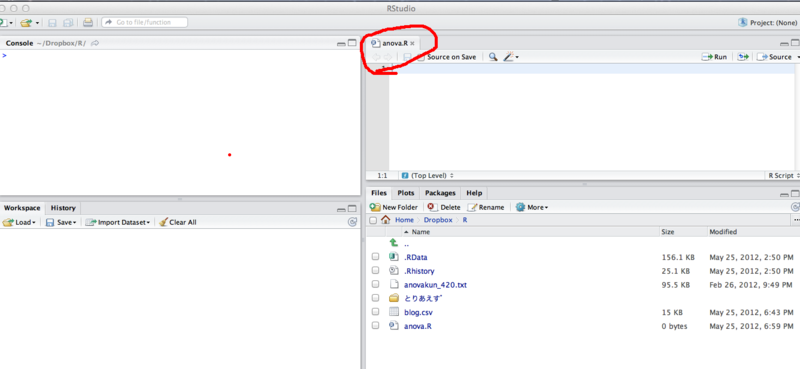800x369 pixels.
Task: Open the R Script file type selector
Action: pyautogui.click(x=783, y=176)
